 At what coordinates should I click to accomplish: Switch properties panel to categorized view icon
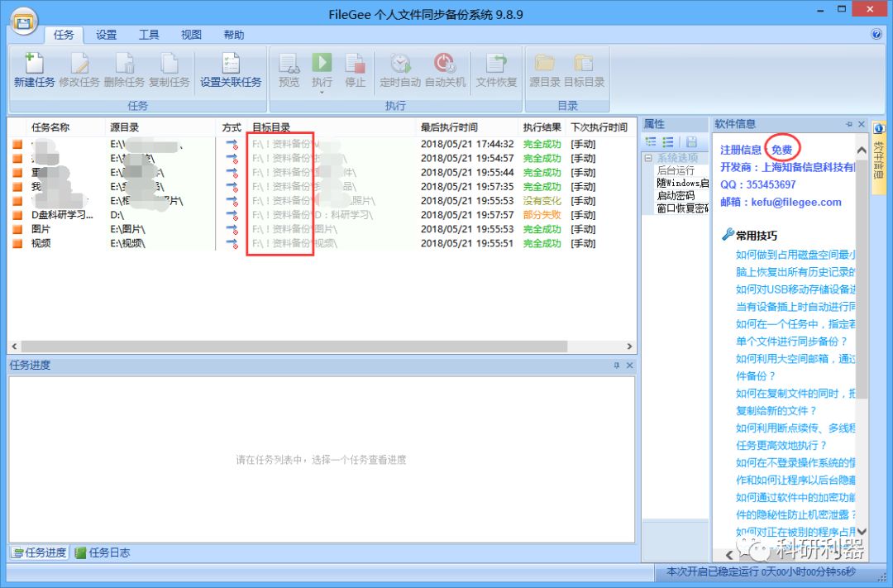(651, 141)
